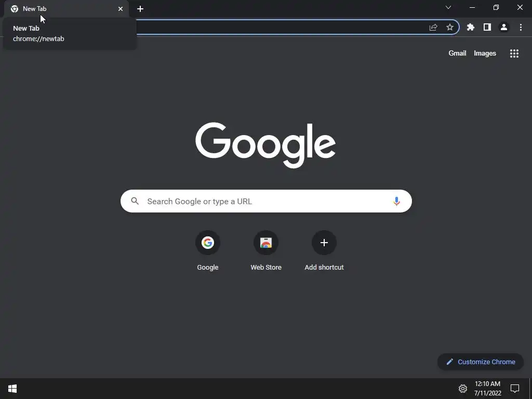Open a new tab with plus button
532x399 pixels.
pos(140,9)
